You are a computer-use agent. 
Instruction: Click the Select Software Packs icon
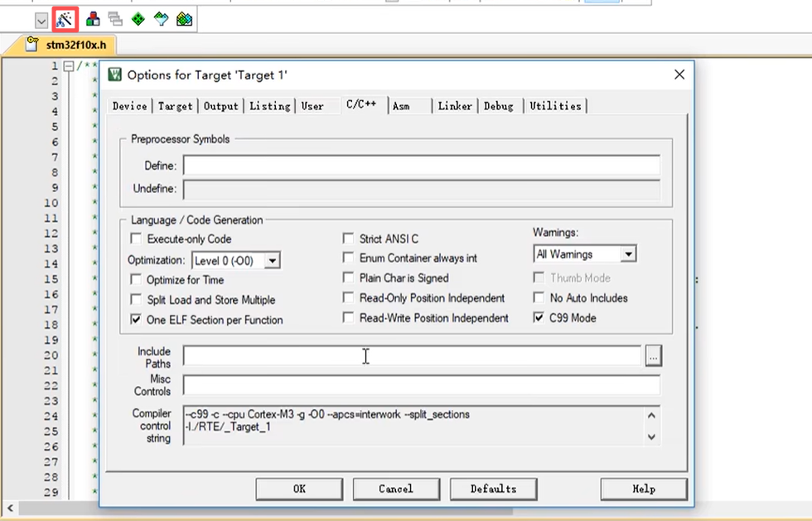[x=161, y=20]
